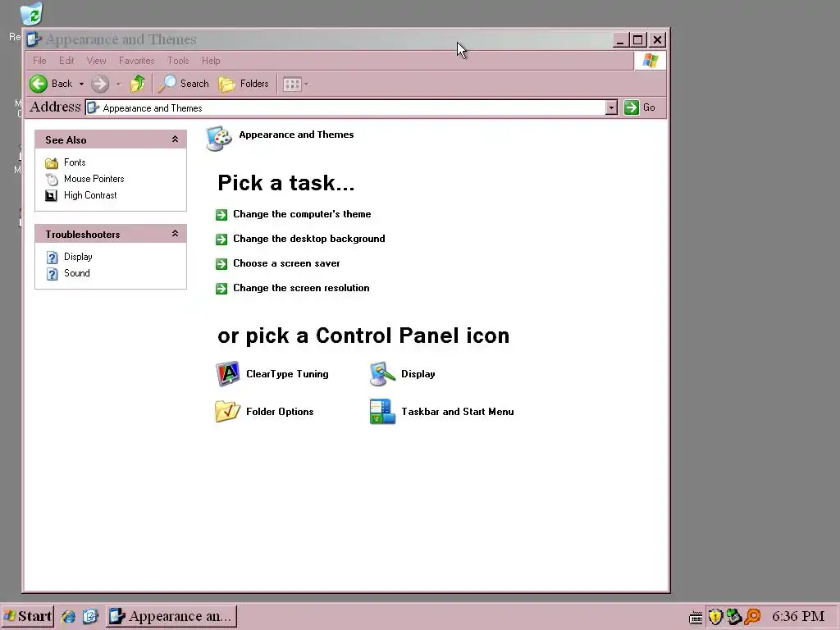Open the Edit menu

[x=66, y=61]
